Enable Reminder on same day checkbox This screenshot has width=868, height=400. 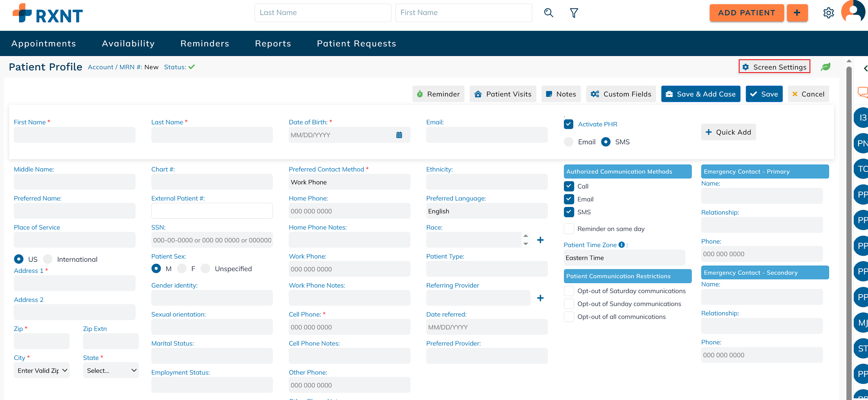[x=569, y=229]
